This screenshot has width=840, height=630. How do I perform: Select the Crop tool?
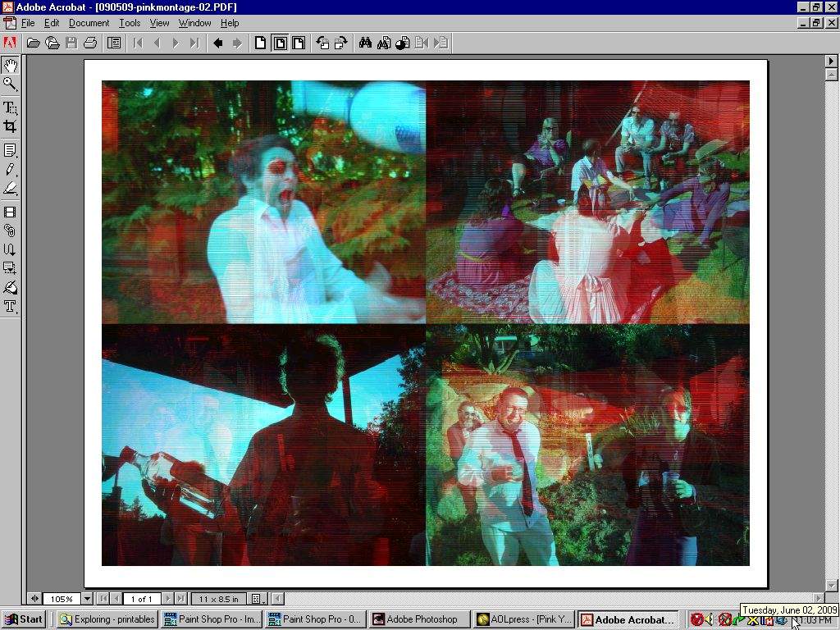pos(10,126)
